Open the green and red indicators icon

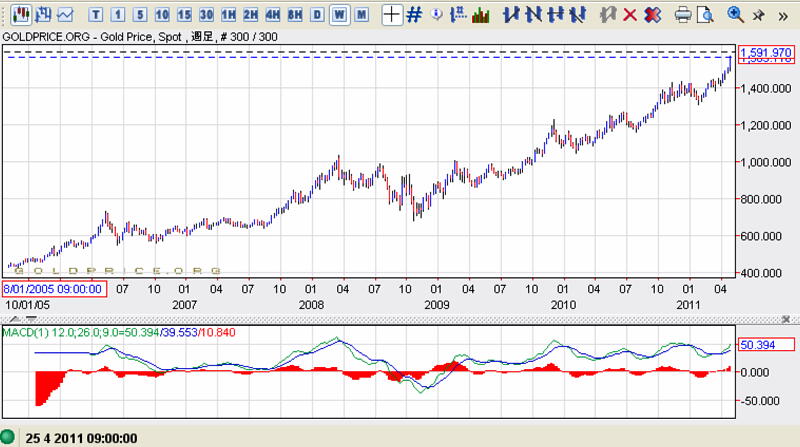[x=480, y=15]
